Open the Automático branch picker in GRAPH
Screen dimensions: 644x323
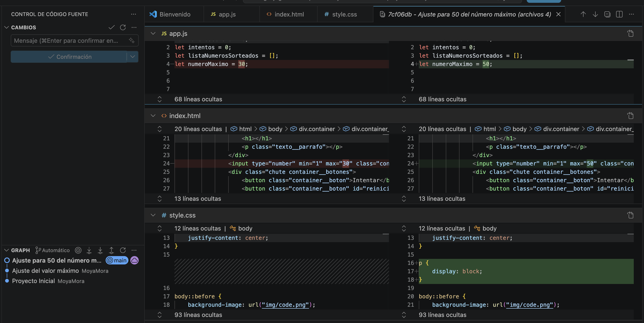point(53,250)
